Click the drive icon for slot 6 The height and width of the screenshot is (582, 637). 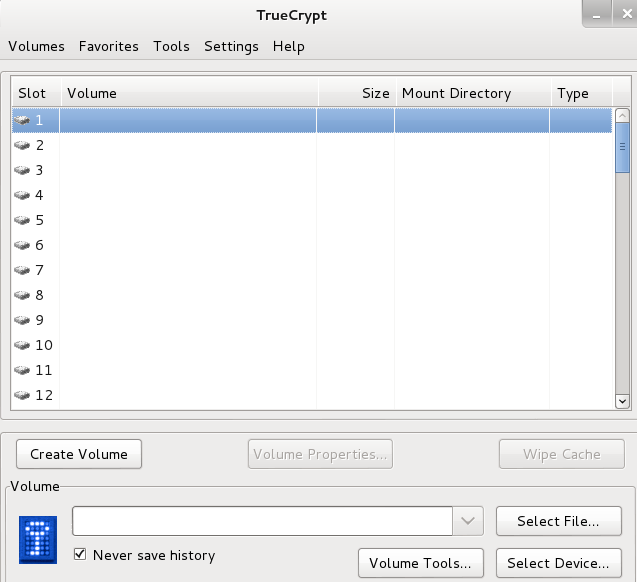[x=22, y=245]
